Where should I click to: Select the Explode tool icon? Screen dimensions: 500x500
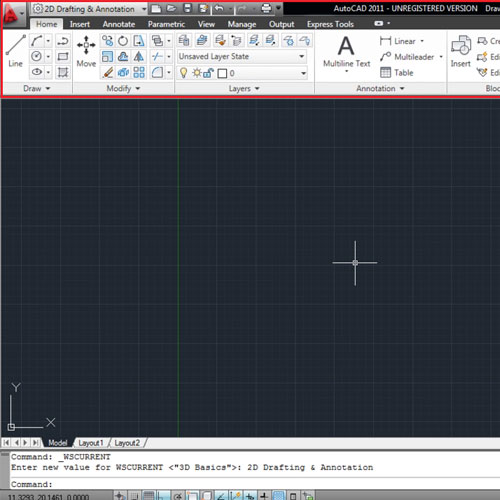coord(123,72)
